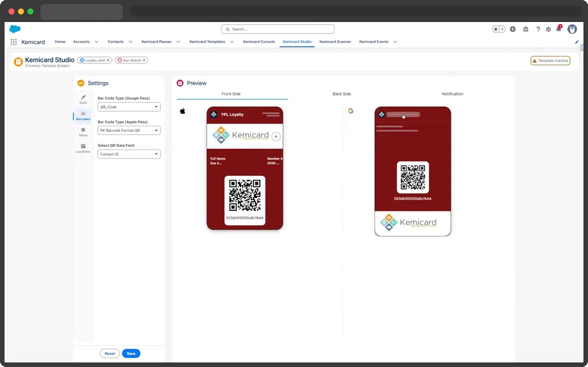
Task: Open the user profile avatar
Action: point(572,29)
